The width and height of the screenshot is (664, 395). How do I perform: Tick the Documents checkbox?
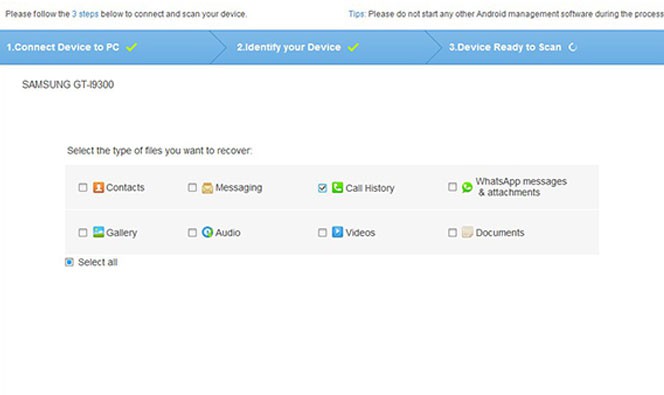(x=452, y=232)
